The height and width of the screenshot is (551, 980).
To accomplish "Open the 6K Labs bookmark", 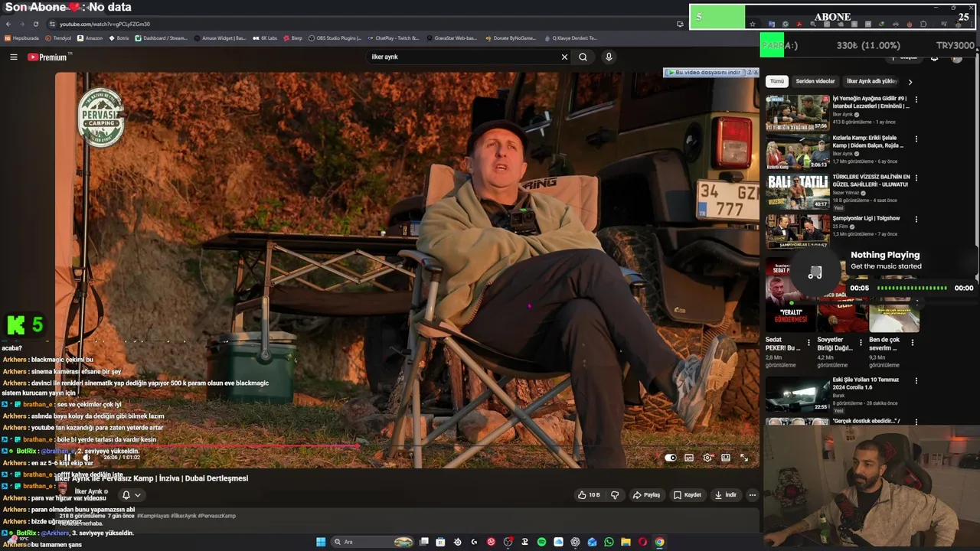I will tap(265, 37).
